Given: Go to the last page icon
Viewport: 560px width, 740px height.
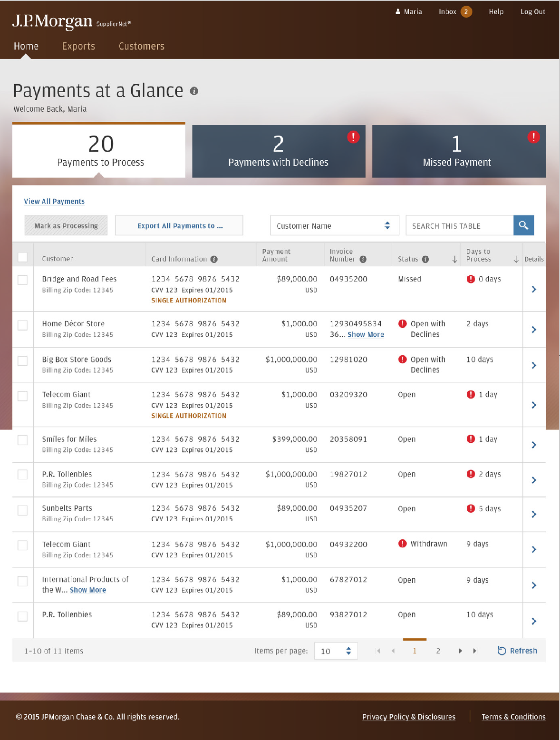Looking at the screenshot, I should tap(475, 651).
